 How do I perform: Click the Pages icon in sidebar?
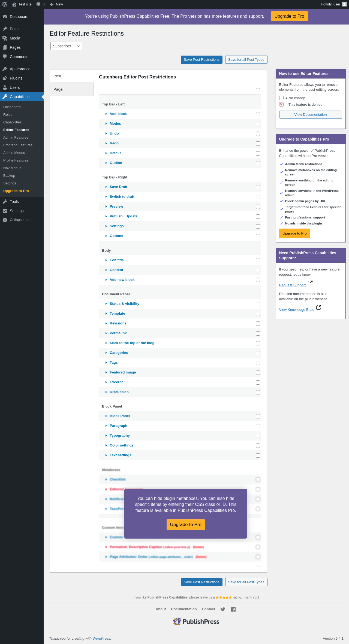tap(5, 47)
